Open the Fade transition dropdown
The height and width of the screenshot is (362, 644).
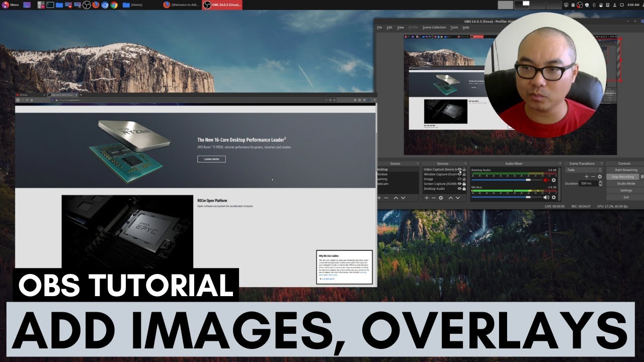tap(584, 170)
